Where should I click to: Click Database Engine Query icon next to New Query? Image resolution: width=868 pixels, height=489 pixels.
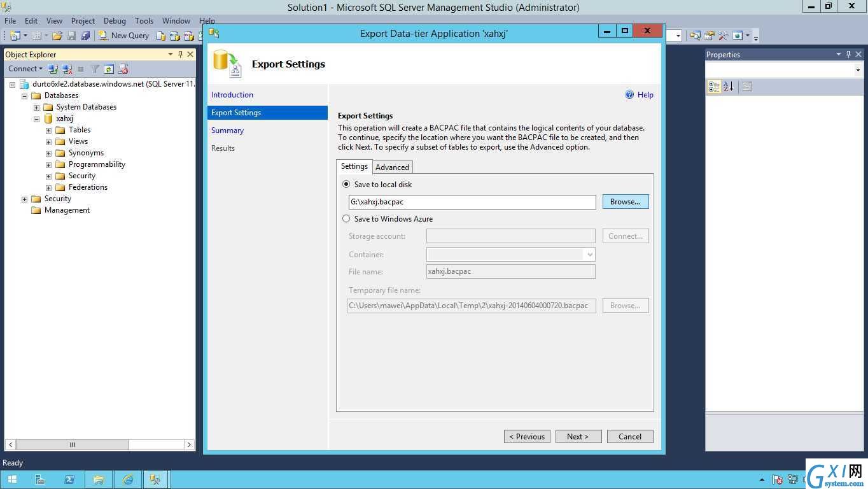pos(161,36)
